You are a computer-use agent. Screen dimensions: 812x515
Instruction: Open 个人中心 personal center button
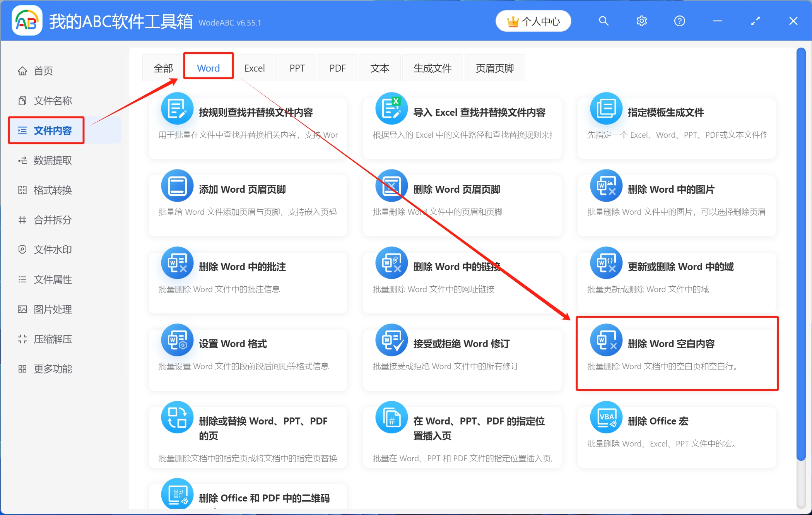pos(533,21)
